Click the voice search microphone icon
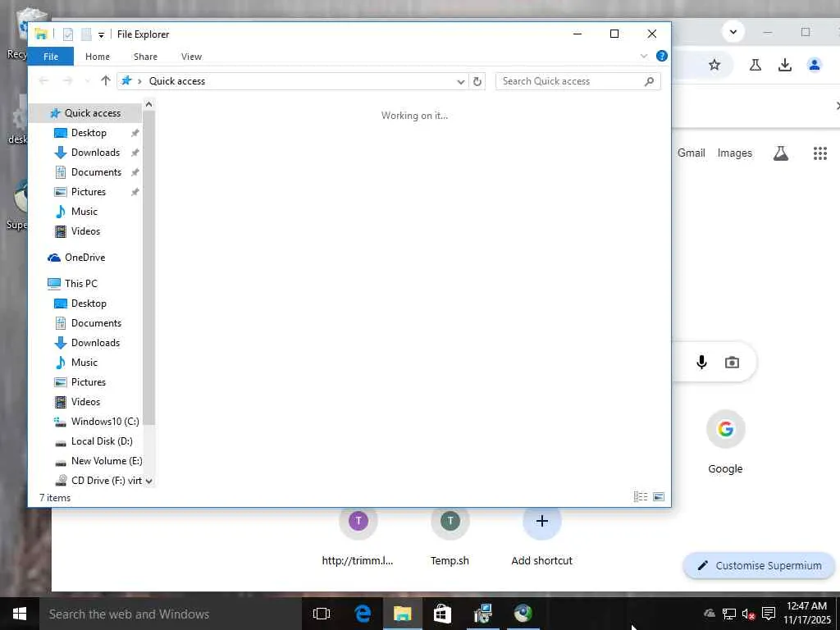840x630 pixels. 701,362
